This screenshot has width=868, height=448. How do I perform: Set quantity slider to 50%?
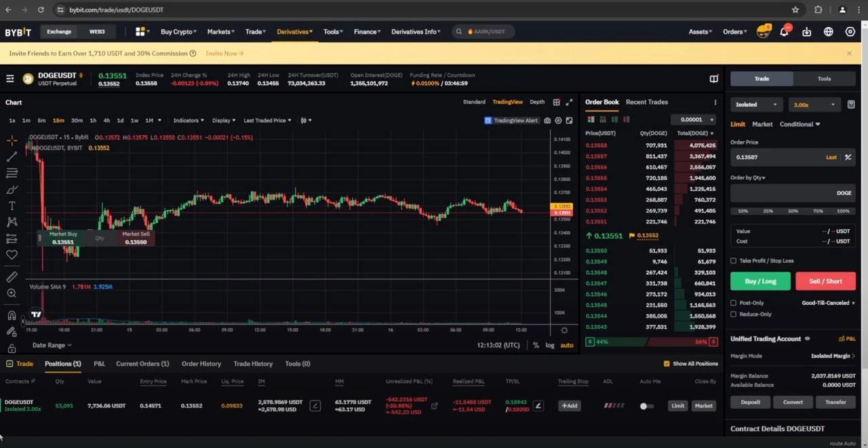793,211
